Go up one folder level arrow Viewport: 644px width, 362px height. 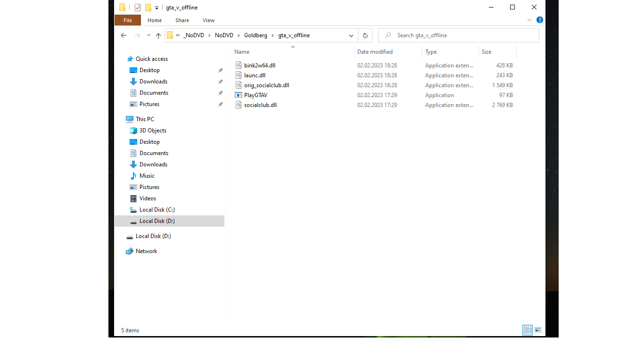coord(158,35)
